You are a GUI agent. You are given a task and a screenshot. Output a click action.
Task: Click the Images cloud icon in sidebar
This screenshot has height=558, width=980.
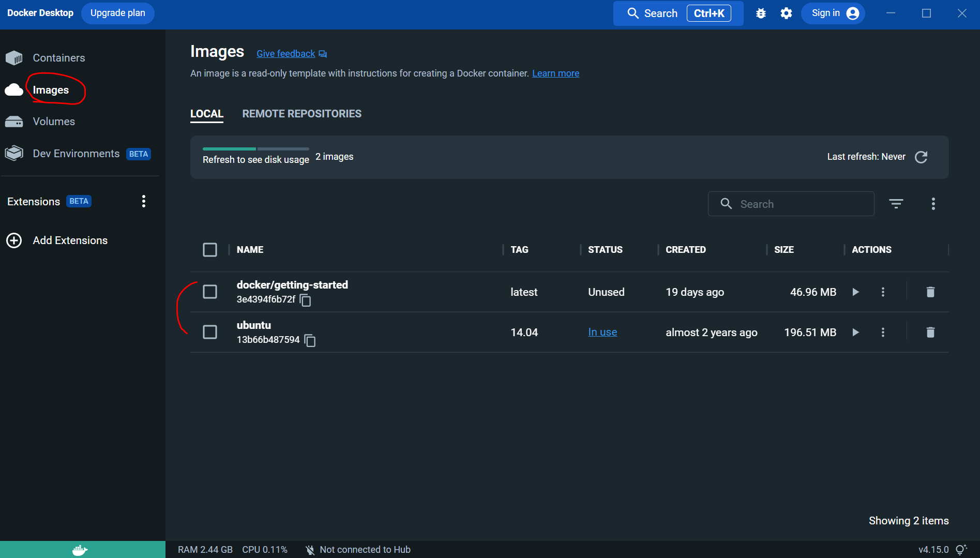pyautogui.click(x=14, y=90)
